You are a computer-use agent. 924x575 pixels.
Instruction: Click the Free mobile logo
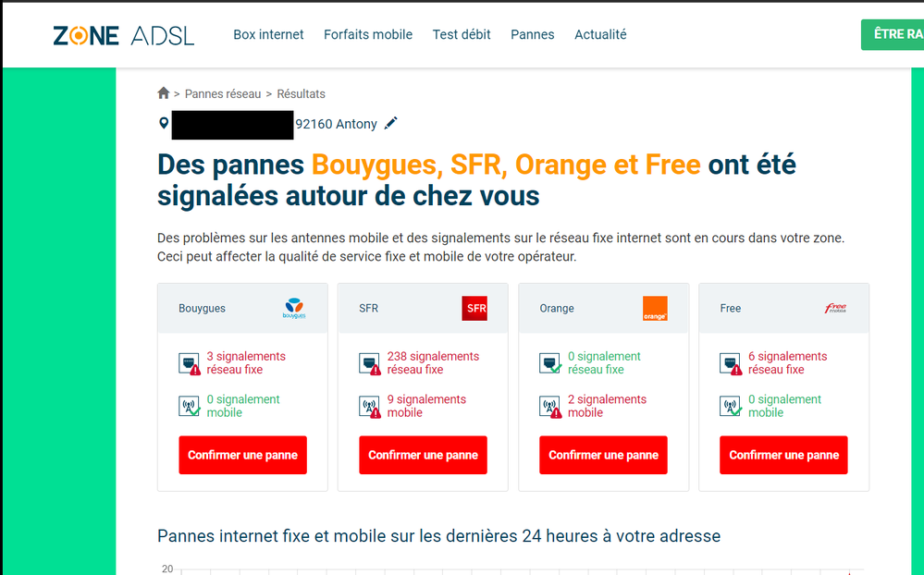834,309
